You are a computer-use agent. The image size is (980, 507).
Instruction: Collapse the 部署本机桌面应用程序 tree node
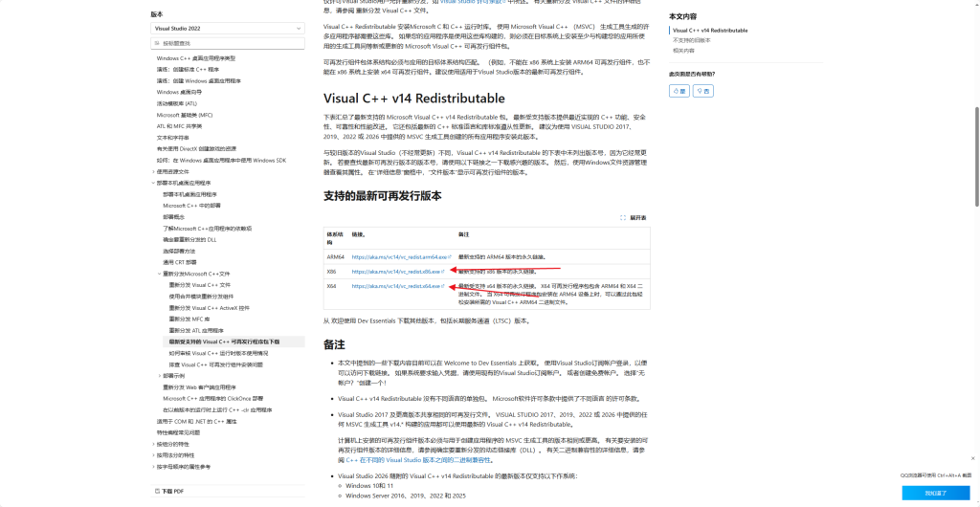[x=153, y=183]
